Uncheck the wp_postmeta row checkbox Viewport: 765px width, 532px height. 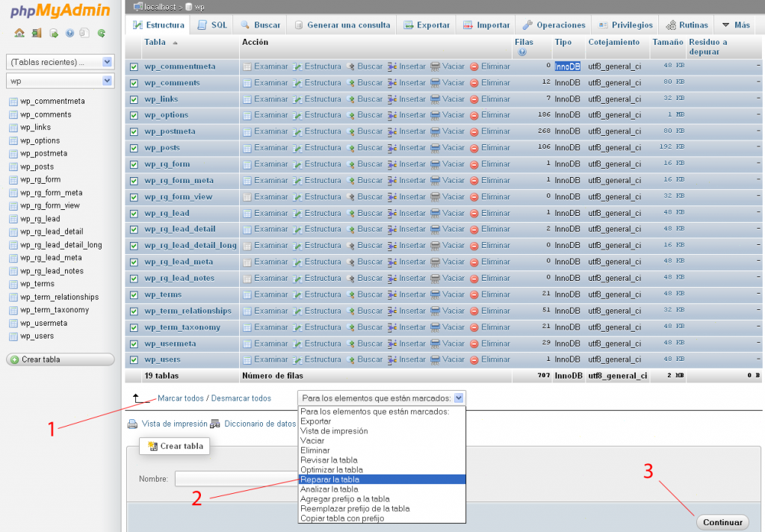click(x=134, y=132)
